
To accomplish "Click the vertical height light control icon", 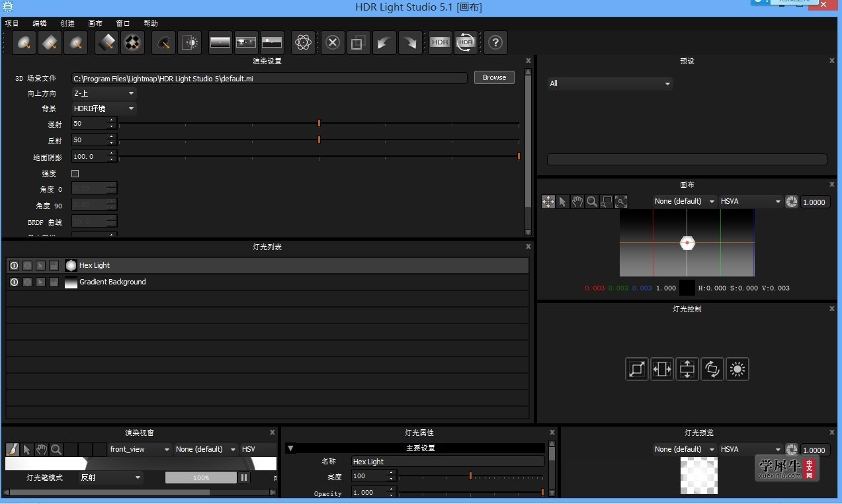I will 687,369.
